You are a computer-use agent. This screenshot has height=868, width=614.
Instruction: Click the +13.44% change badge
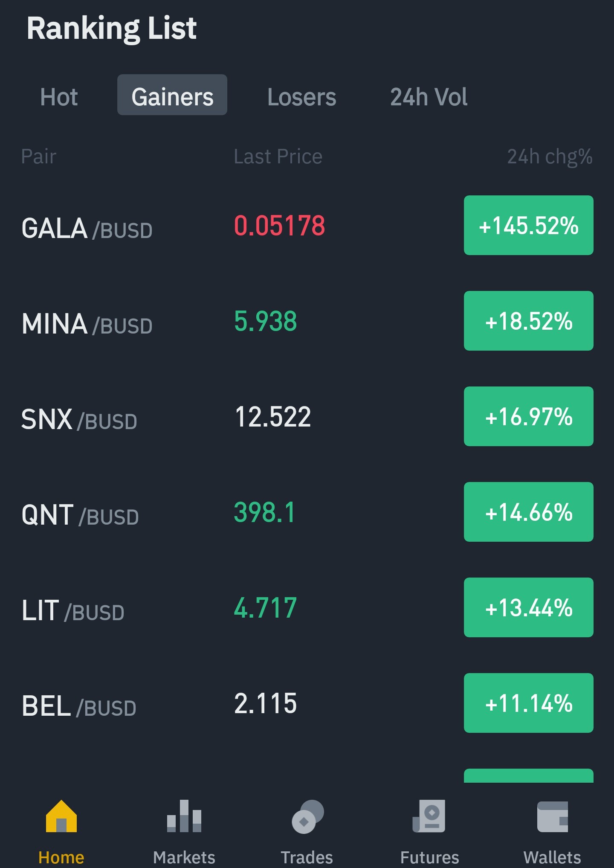pyautogui.click(x=529, y=607)
